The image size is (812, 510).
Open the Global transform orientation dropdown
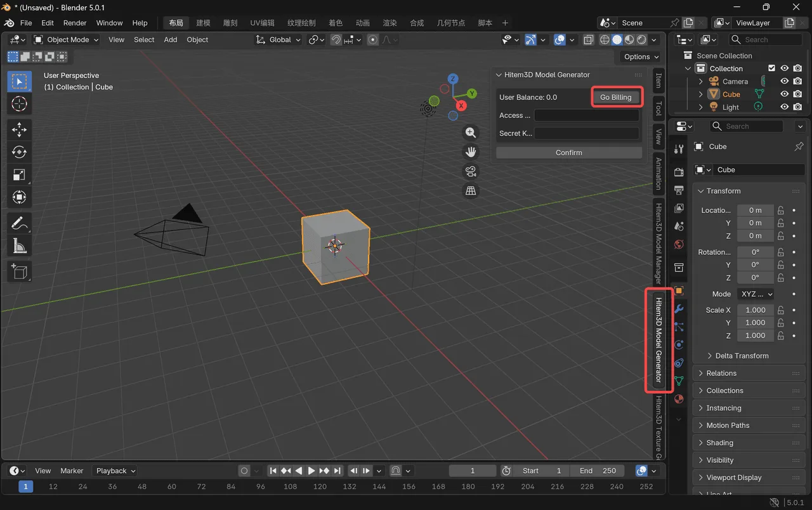(278, 39)
